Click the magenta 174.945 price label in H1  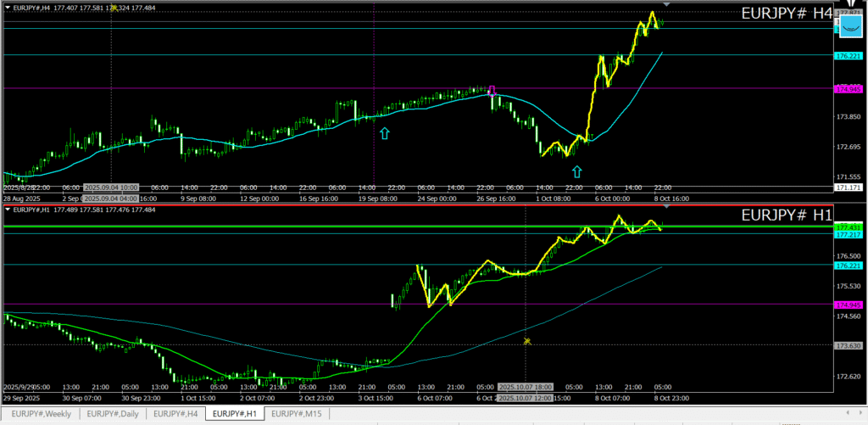click(x=849, y=304)
